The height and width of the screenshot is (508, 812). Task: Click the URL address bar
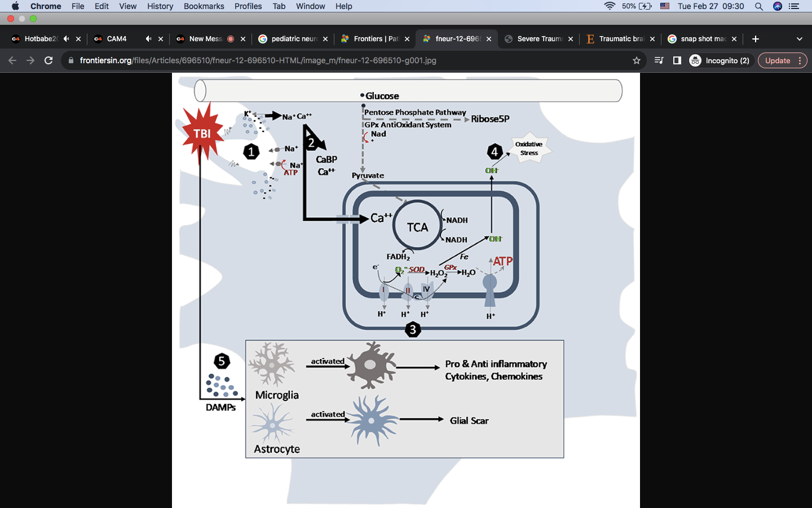[x=338, y=60]
